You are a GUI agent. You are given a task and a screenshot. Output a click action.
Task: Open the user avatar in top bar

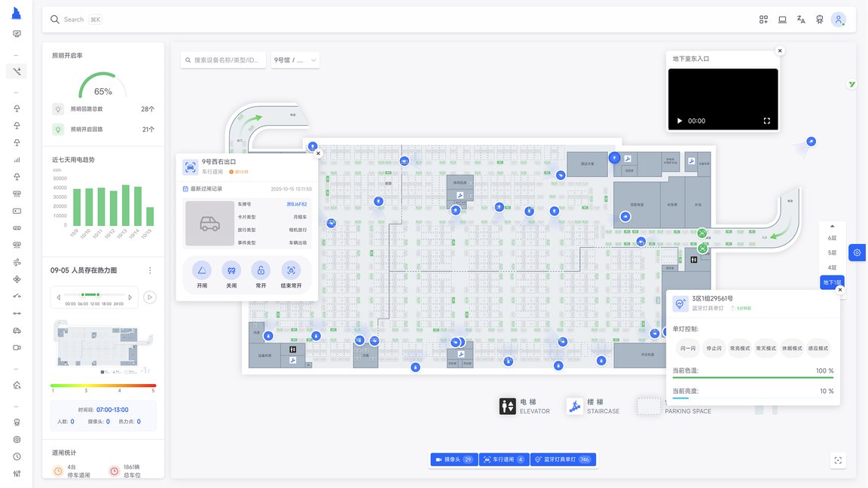point(838,20)
